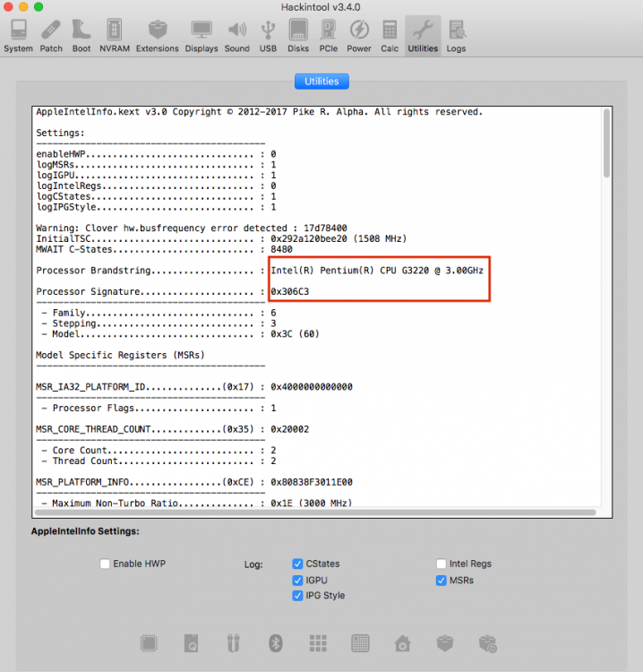Check the Intel Regs log checkbox
The width and height of the screenshot is (643, 672).
click(441, 564)
